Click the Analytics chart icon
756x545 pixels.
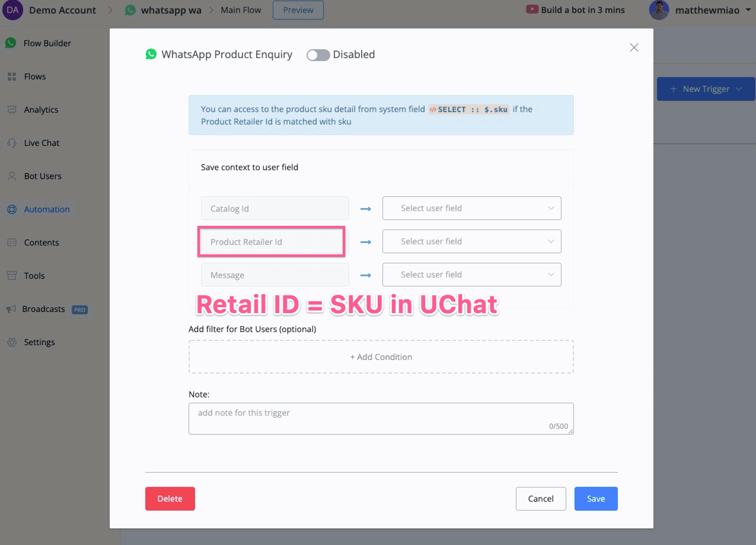[11, 110]
